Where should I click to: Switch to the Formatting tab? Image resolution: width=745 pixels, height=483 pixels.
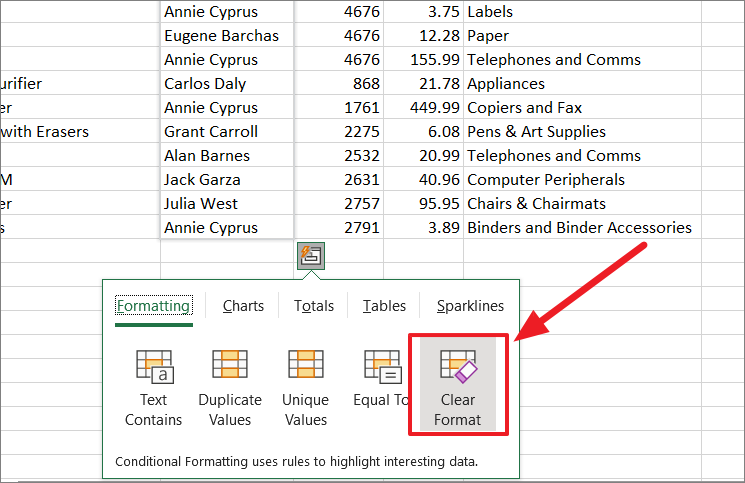[x=154, y=306]
